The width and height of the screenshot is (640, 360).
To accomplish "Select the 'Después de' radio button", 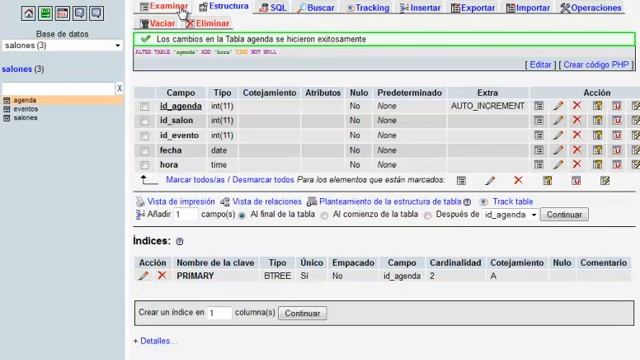I will click(427, 215).
